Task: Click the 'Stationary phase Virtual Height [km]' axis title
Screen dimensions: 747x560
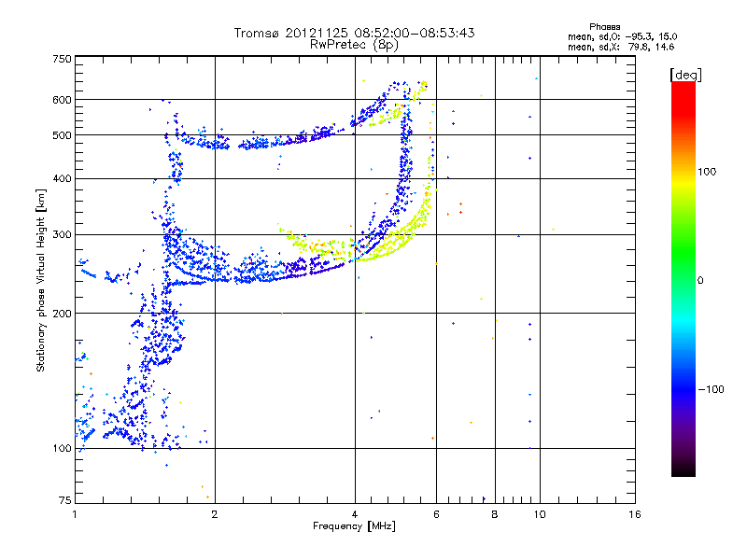Action: (x=40, y=281)
